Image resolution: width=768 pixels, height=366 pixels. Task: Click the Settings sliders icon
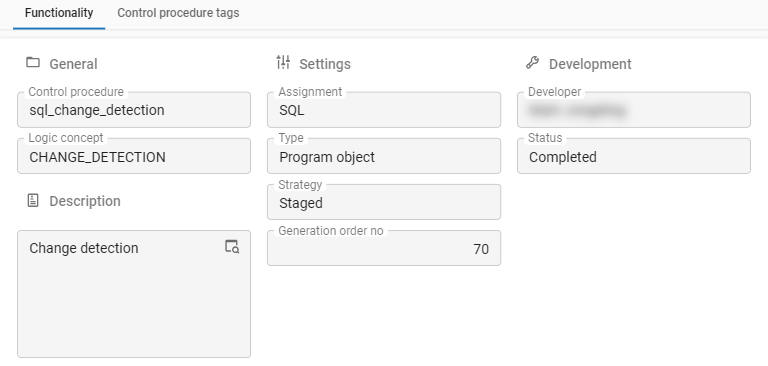pyautogui.click(x=283, y=62)
